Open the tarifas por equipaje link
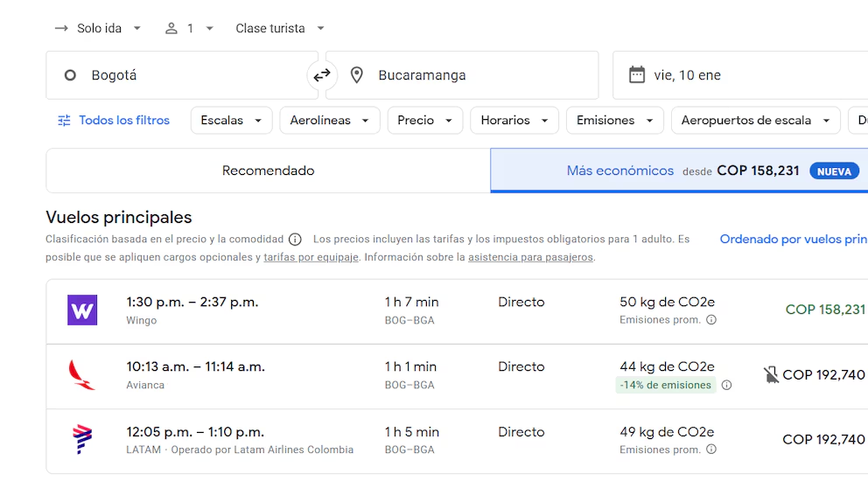The width and height of the screenshot is (868, 488). (311, 257)
